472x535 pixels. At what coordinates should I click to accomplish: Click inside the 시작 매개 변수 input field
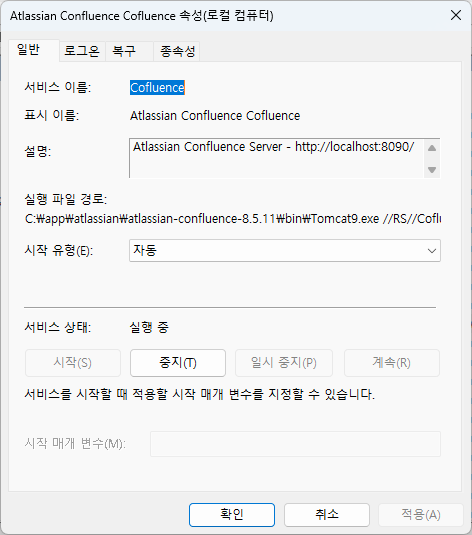(x=295, y=444)
